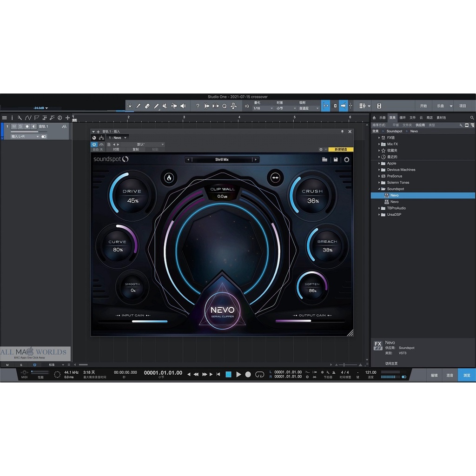Collapse the Soundspot folder
This screenshot has width=476, height=476.
[379, 189]
